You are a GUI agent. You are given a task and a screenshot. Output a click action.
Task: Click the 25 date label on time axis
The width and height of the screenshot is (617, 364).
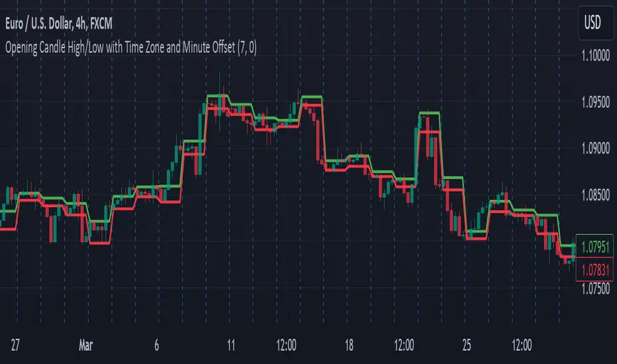click(466, 345)
